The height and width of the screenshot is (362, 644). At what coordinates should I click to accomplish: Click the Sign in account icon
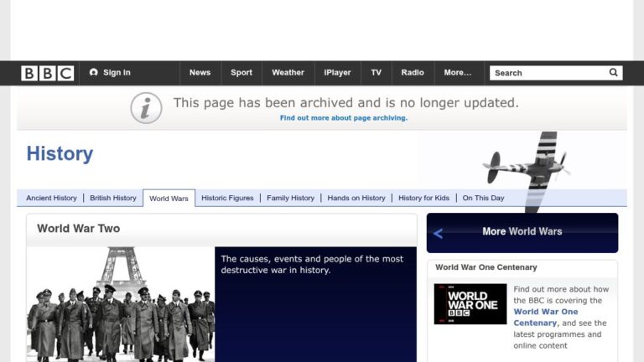[94, 72]
